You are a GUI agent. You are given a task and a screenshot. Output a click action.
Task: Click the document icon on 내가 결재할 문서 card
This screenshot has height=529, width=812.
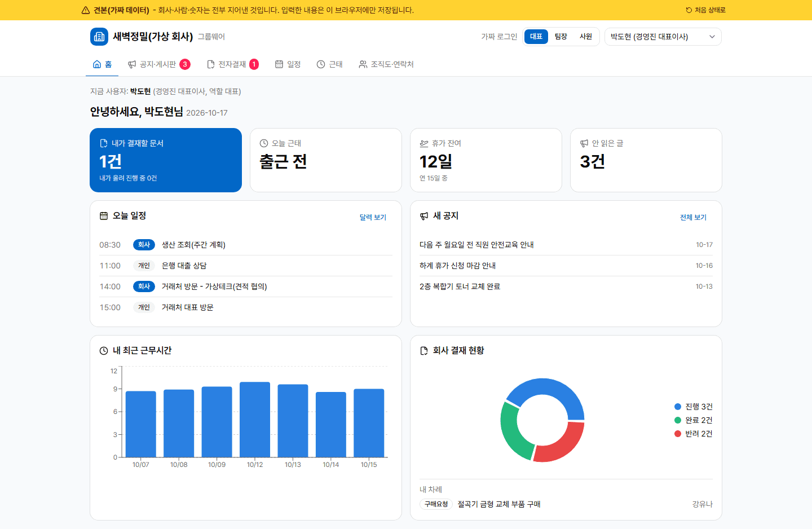click(103, 143)
